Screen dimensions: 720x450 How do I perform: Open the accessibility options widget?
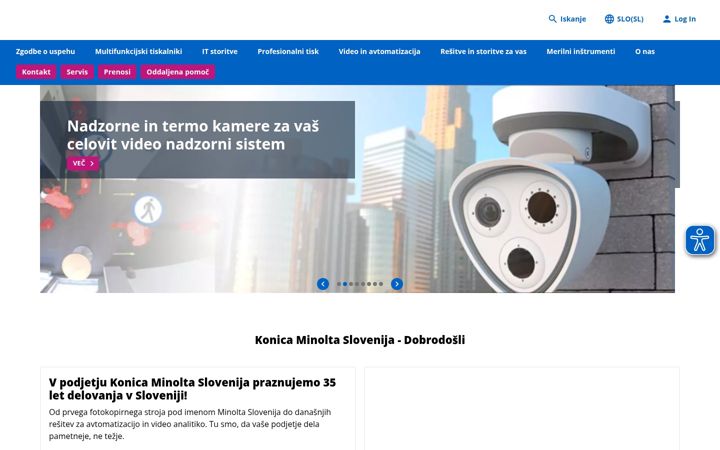pyautogui.click(x=700, y=240)
